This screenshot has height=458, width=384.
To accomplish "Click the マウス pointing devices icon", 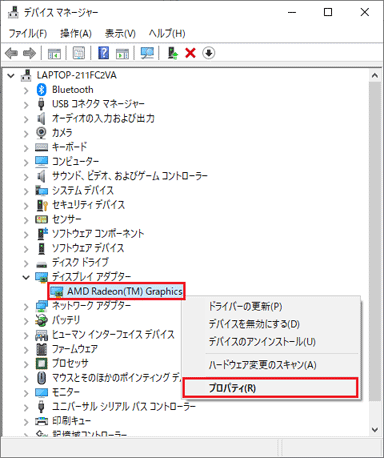I will point(41,378).
